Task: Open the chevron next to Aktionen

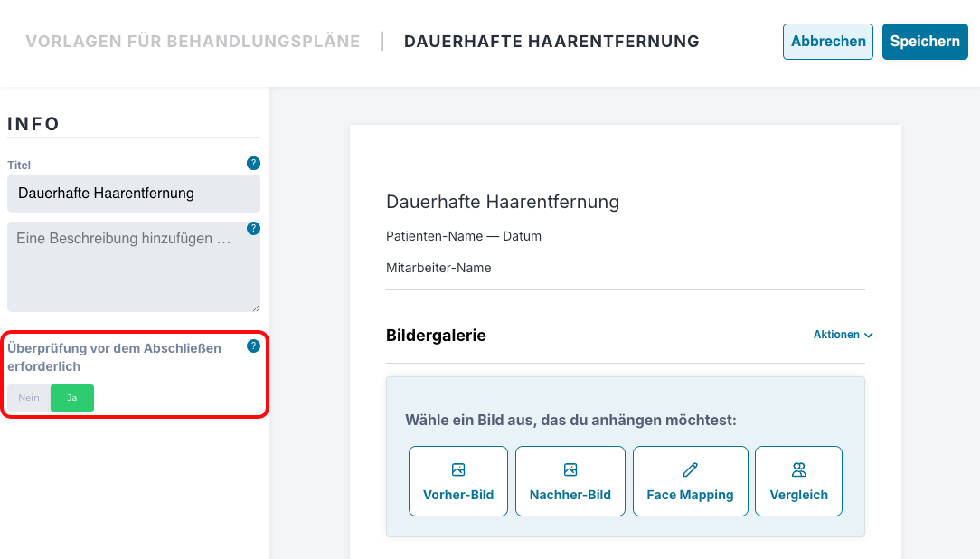Action: click(x=869, y=335)
